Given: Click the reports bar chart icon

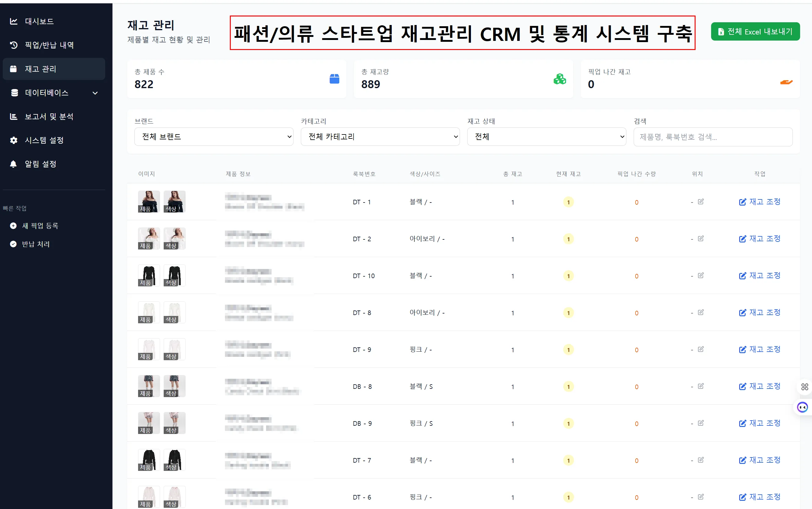Looking at the screenshot, I should pyautogui.click(x=13, y=116).
